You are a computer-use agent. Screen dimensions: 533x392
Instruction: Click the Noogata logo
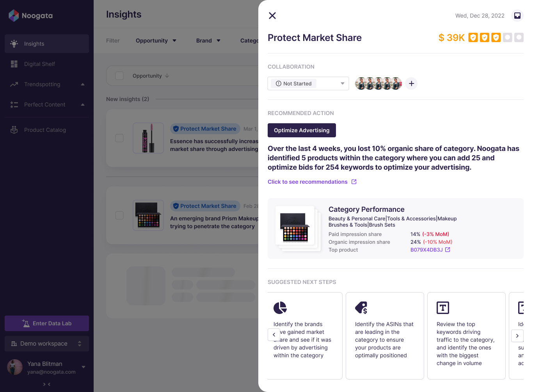point(31,16)
